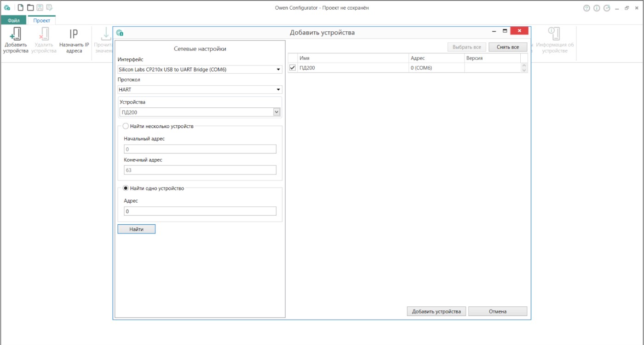Click the device list scrollbar arrows

pos(524,68)
